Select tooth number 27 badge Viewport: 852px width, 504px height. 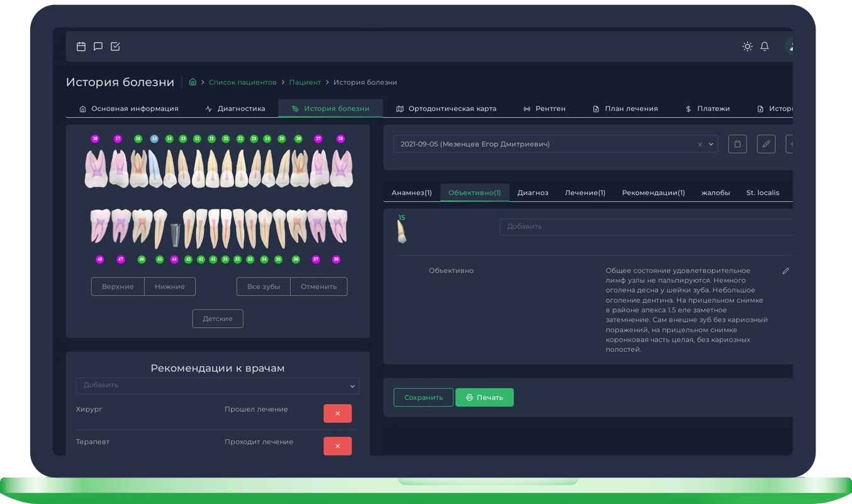318,138
